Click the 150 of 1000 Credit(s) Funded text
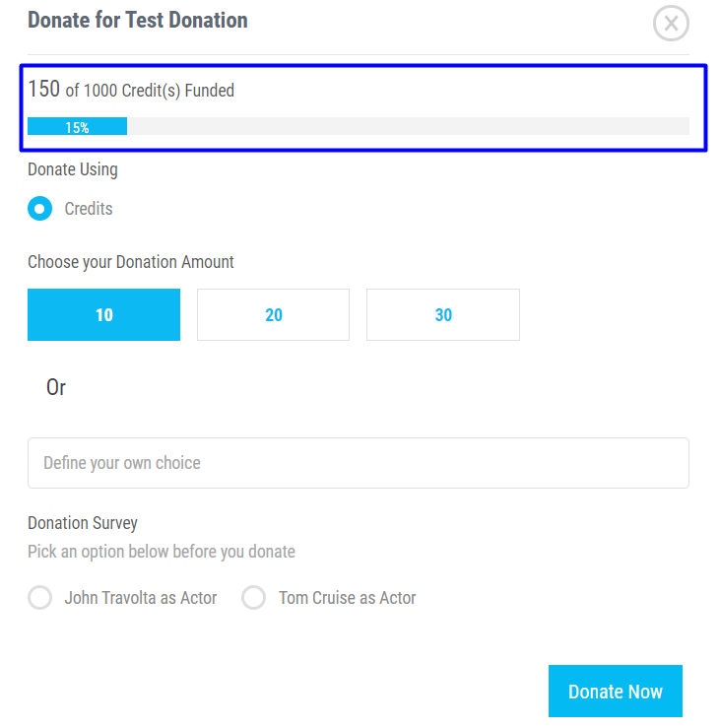Screen dimensions: 720x728 131,89
